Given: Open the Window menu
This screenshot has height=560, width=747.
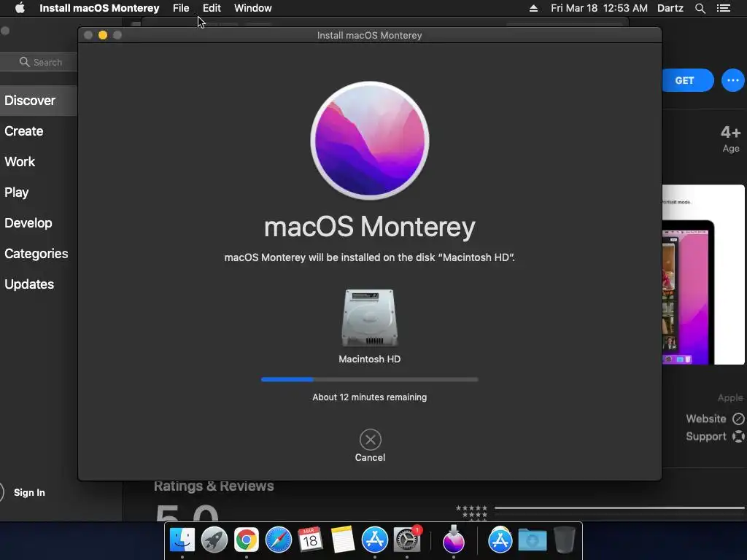Looking at the screenshot, I should pos(253,8).
